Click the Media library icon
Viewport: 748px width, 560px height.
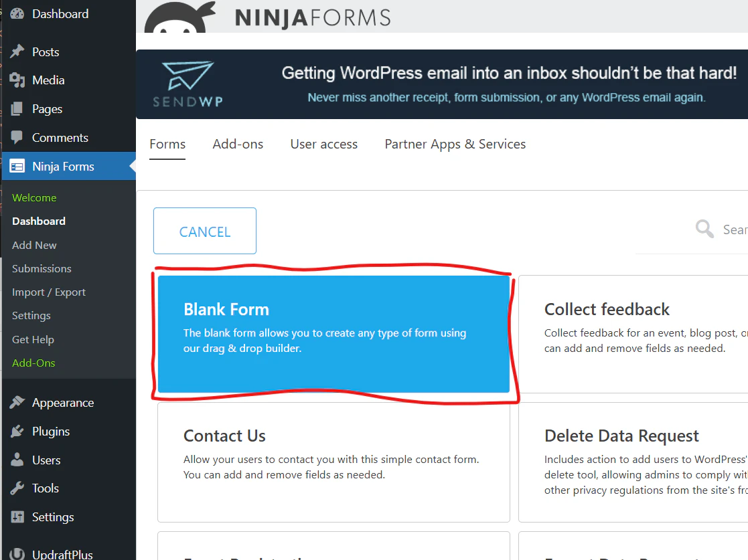click(17, 80)
